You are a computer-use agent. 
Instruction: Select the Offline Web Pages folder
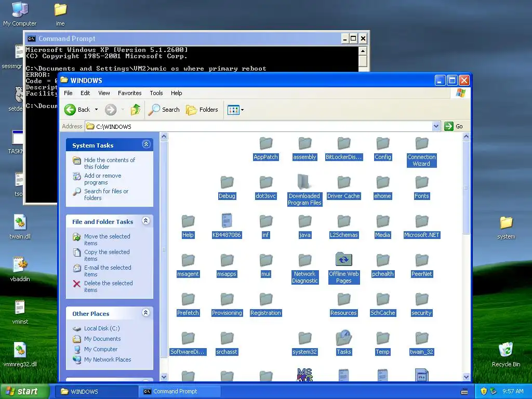[x=344, y=268]
